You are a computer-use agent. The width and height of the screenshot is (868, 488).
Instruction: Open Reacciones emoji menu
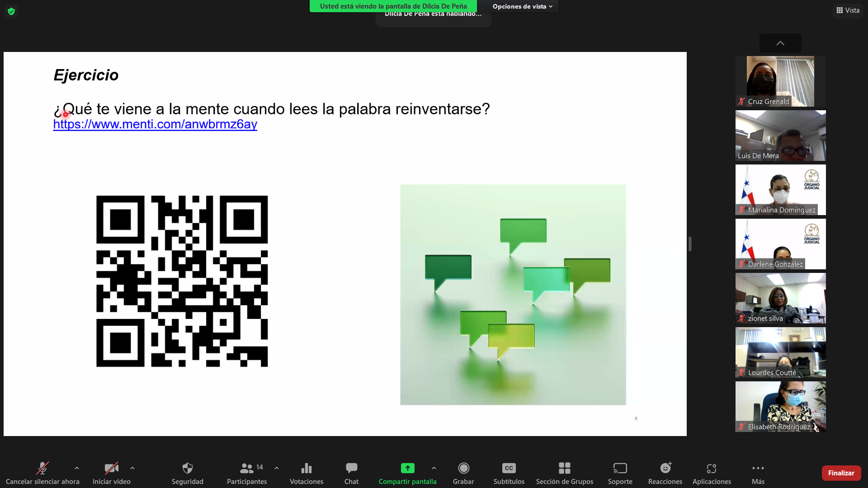pyautogui.click(x=665, y=473)
